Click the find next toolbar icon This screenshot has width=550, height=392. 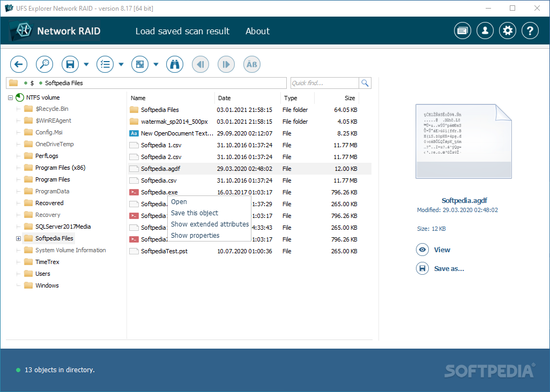(x=226, y=64)
